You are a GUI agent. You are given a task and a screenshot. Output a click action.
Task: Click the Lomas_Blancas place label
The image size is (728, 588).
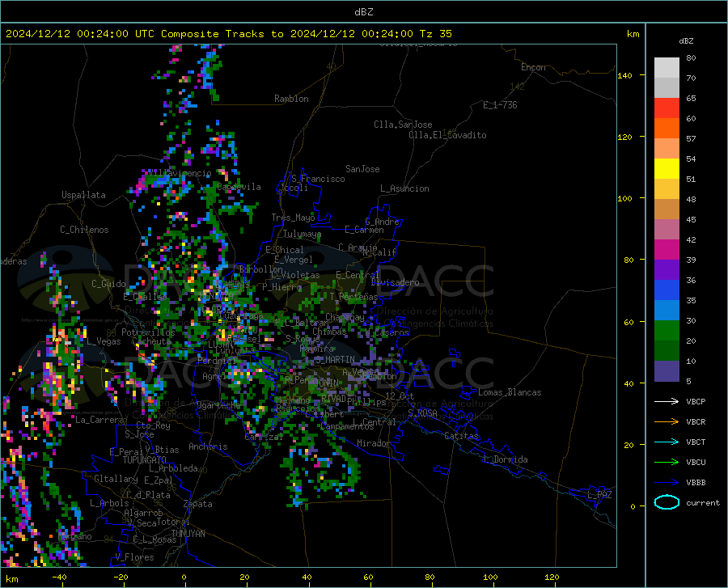pos(510,392)
